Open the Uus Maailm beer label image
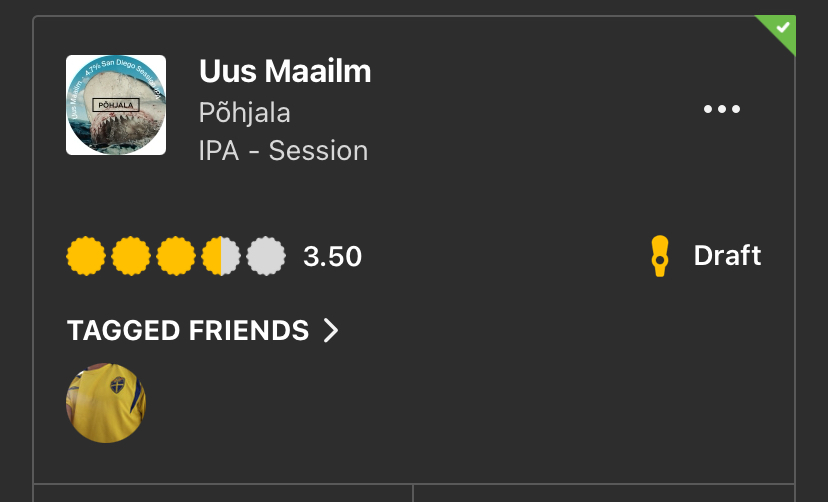This screenshot has width=828, height=502. [116, 105]
